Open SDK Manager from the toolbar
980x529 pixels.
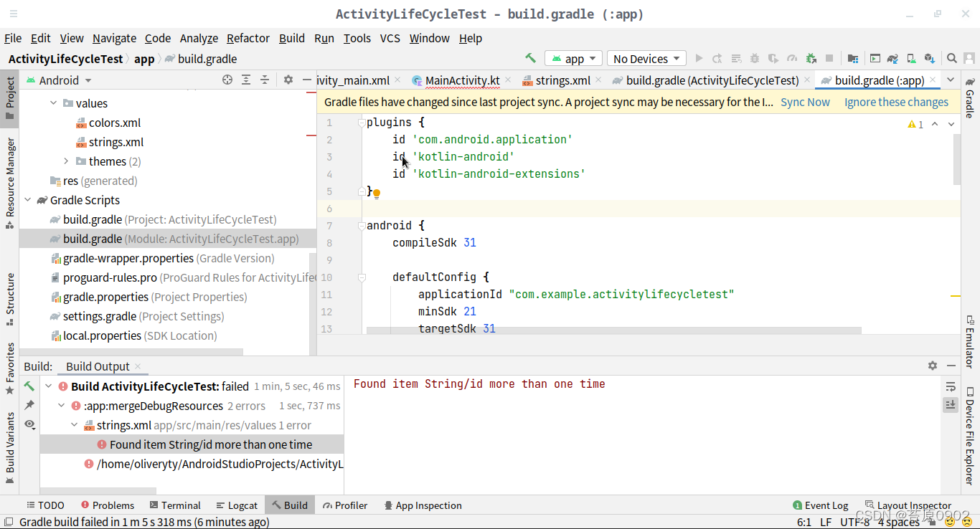(x=929, y=58)
